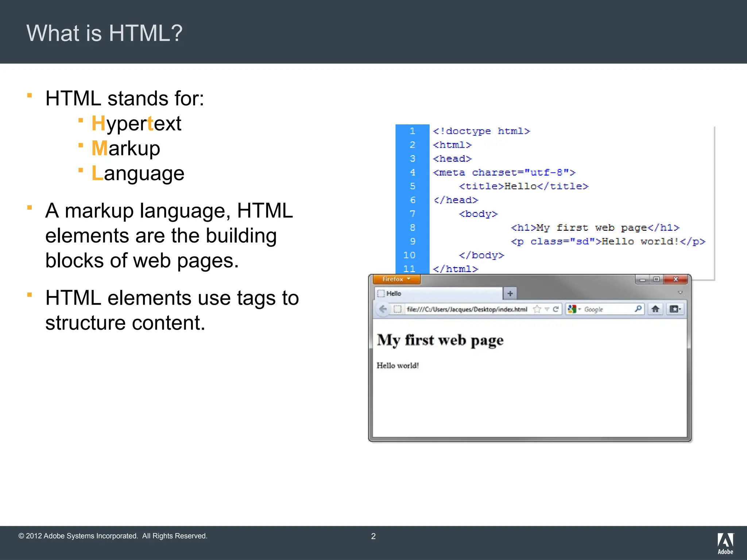Bookmark page with the star icon
Viewport: 747px width, 560px height.
[x=537, y=309]
